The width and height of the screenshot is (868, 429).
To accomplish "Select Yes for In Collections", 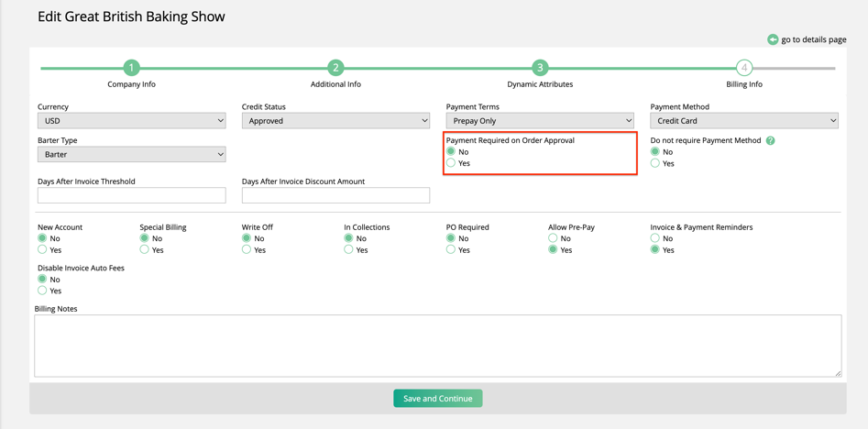I will click(x=348, y=249).
